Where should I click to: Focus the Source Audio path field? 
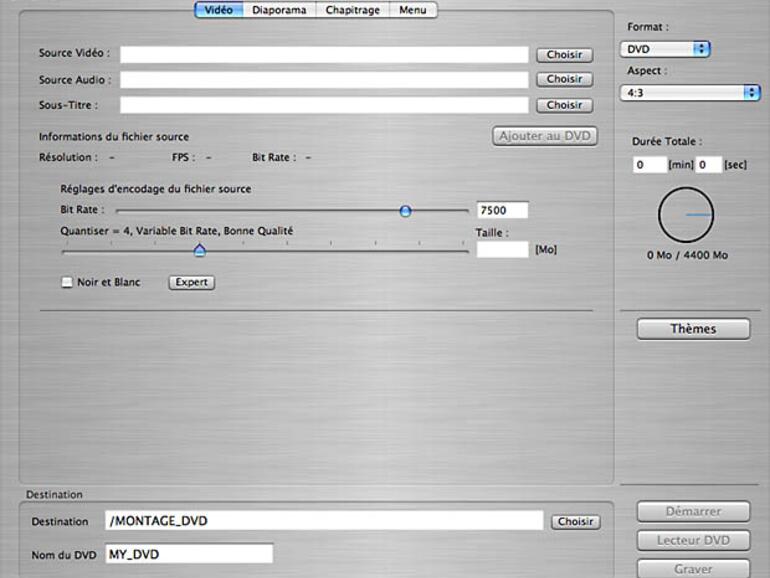click(324, 80)
